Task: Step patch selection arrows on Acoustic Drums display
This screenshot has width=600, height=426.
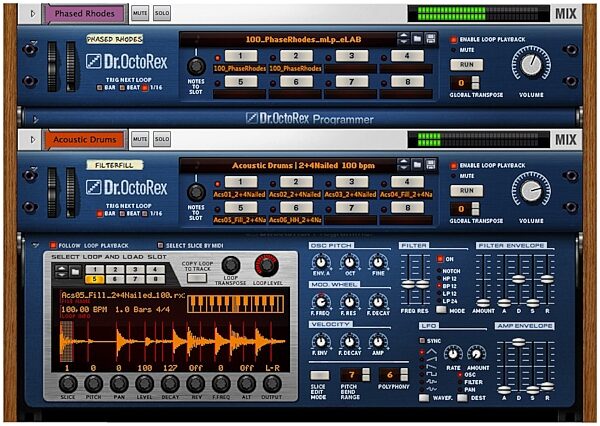Action: pos(403,165)
